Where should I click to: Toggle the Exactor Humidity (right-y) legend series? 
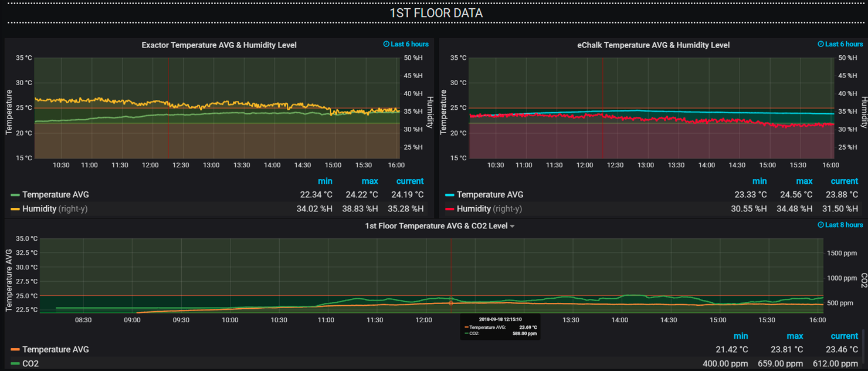pos(55,208)
